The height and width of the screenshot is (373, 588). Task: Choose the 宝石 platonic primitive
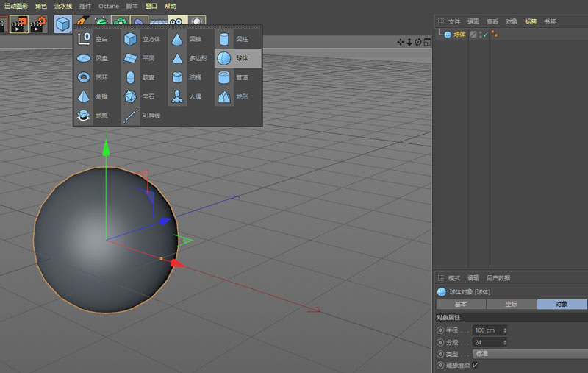[131, 96]
